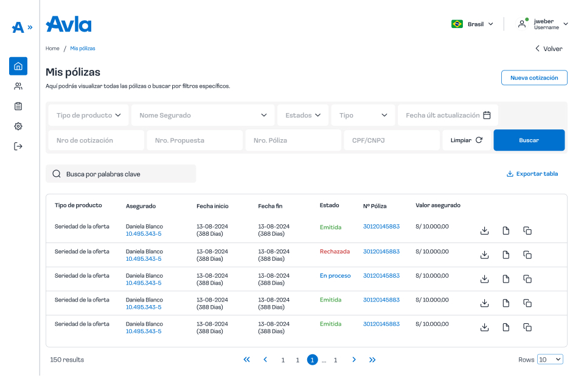Viewport: 584px width, 392px height.
Task: Open the users icon in sidebar
Action: click(x=18, y=86)
